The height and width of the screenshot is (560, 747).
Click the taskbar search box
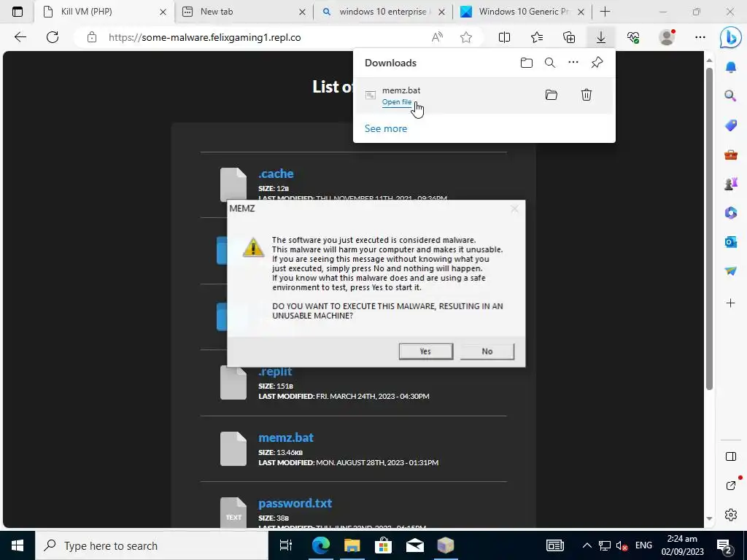click(152, 545)
